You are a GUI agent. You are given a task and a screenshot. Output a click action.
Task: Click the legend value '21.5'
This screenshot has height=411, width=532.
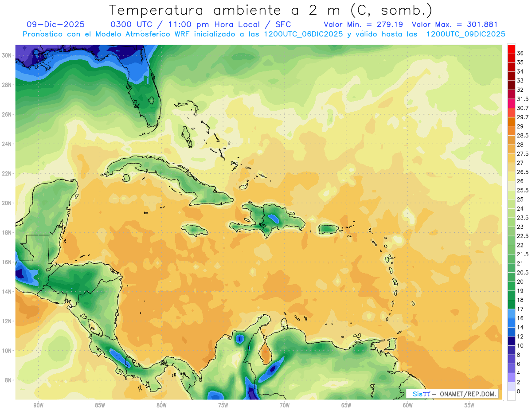click(x=523, y=254)
